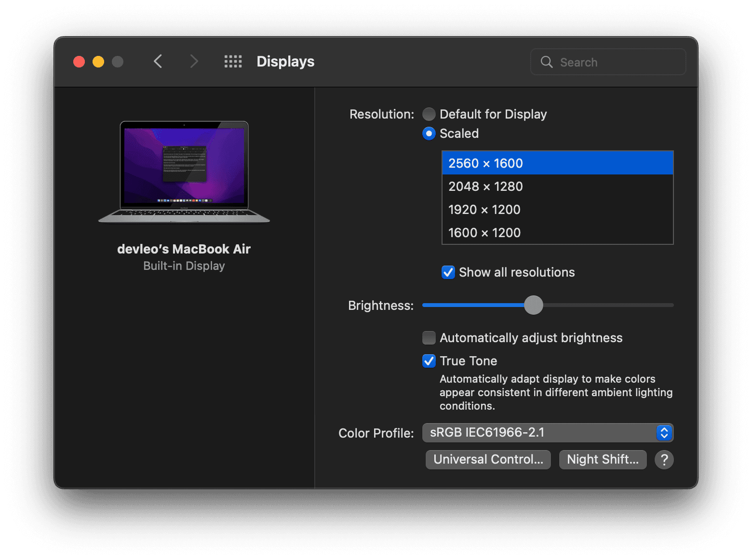Minimize the Displays window
This screenshot has height=560, width=752.
(x=98, y=62)
